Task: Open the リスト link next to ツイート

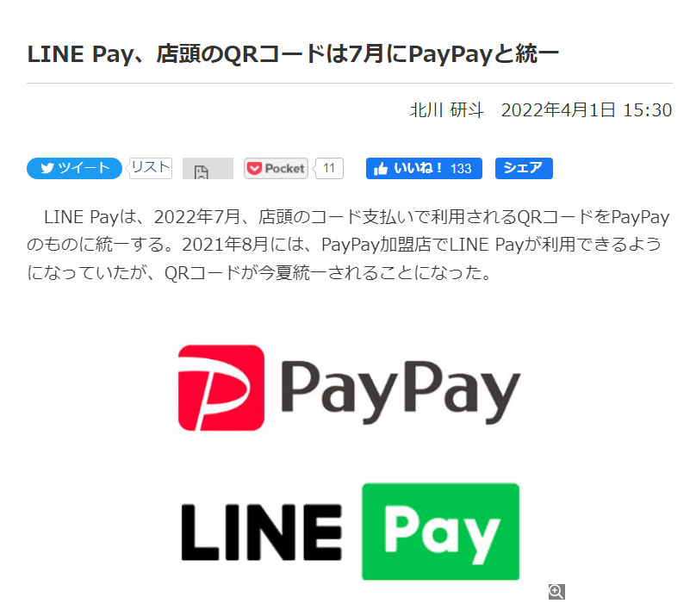Action: click(151, 168)
